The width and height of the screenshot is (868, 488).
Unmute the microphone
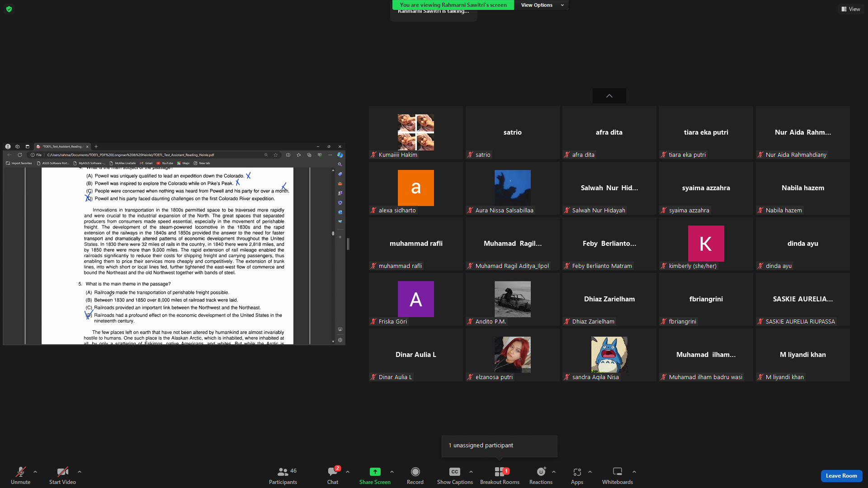[x=20, y=475]
